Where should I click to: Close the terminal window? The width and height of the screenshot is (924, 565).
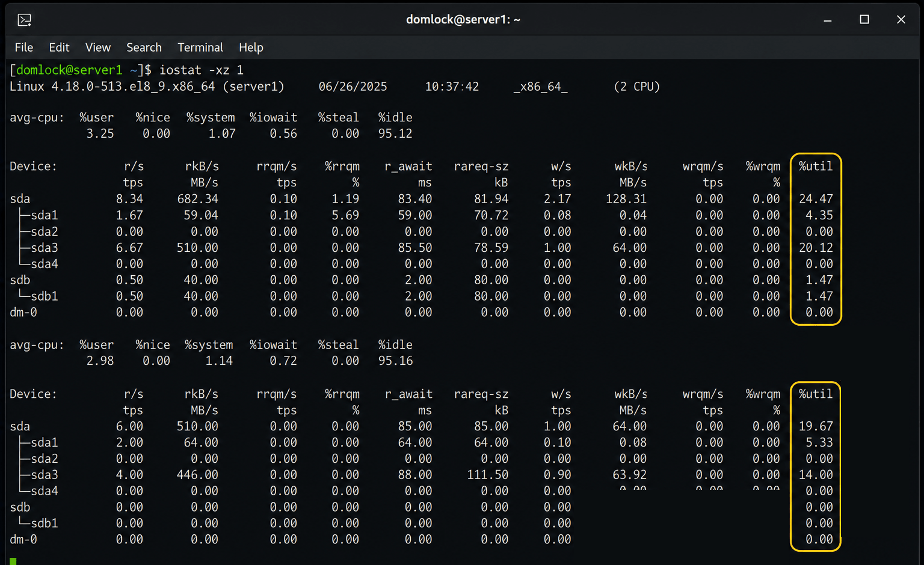tap(901, 20)
